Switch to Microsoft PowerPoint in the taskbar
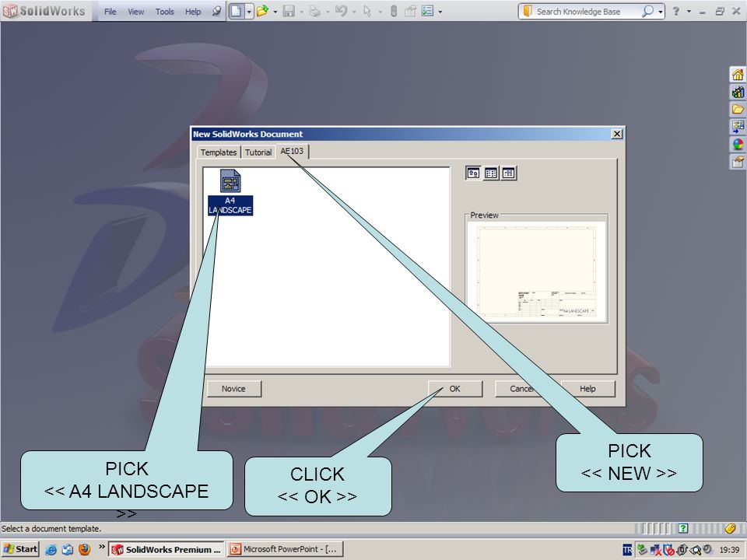The height and width of the screenshot is (560, 747). (284, 549)
